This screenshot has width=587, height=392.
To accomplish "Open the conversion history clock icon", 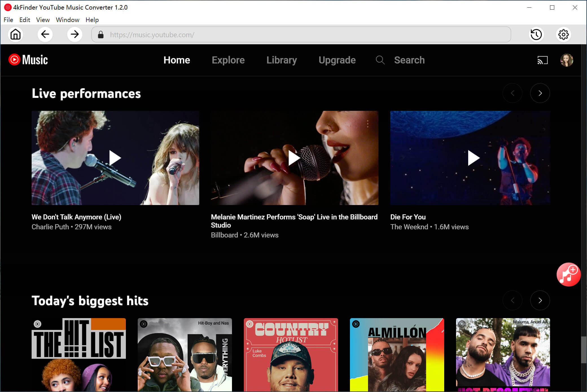I will tap(536, 34).
